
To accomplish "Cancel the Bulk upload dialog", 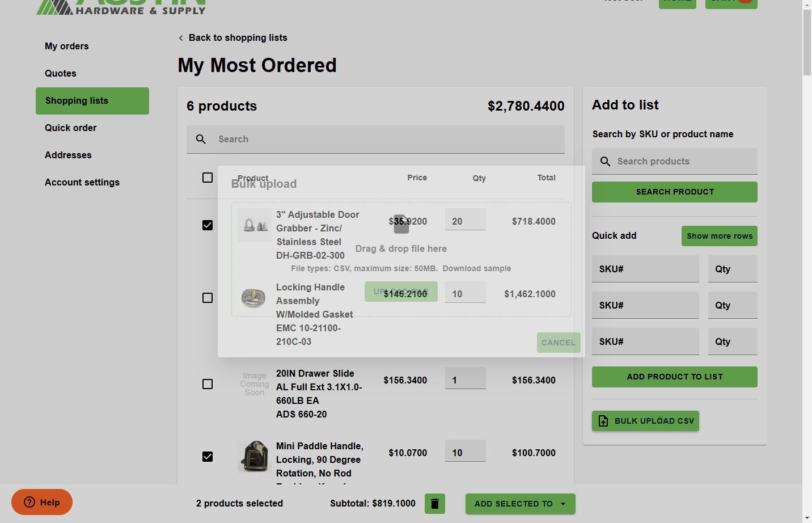I will (559, 343).
